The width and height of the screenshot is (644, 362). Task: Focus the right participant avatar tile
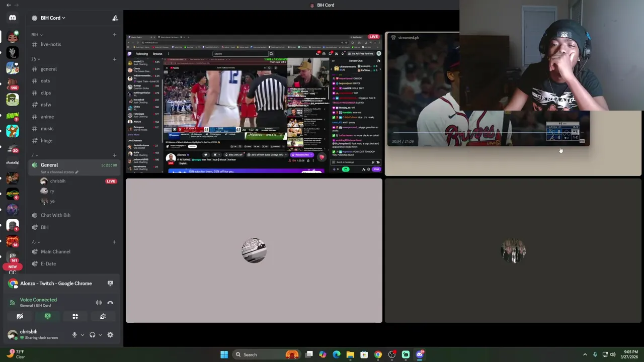[x=513, y=250]
